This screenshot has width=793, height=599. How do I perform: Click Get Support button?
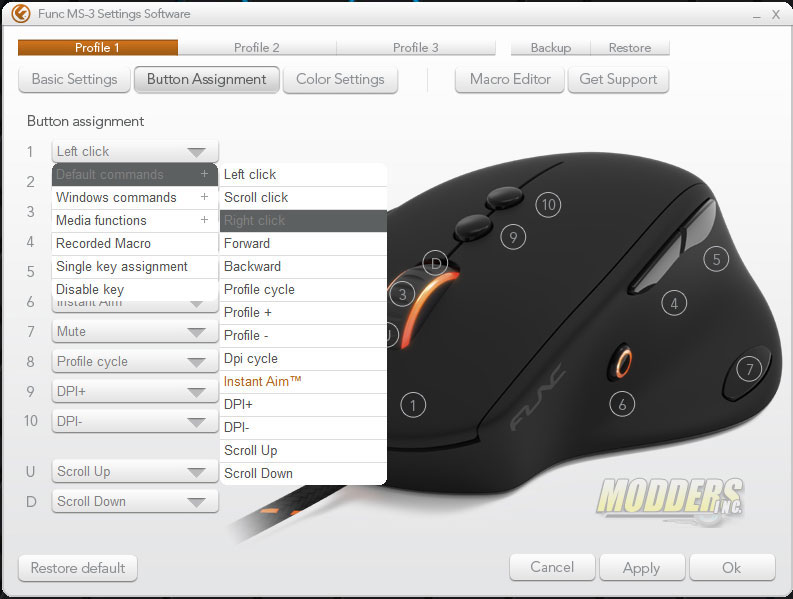pyautogui.click(x=618, y=79)
